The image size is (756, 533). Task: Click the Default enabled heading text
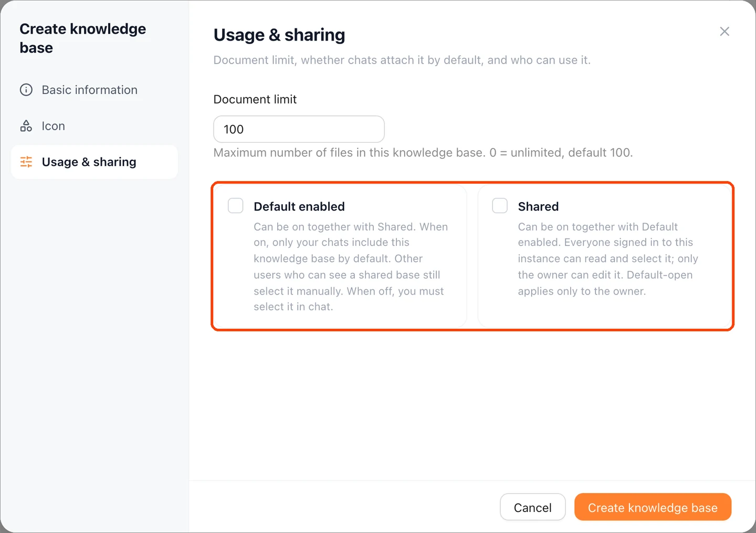[x=299, y=206]
